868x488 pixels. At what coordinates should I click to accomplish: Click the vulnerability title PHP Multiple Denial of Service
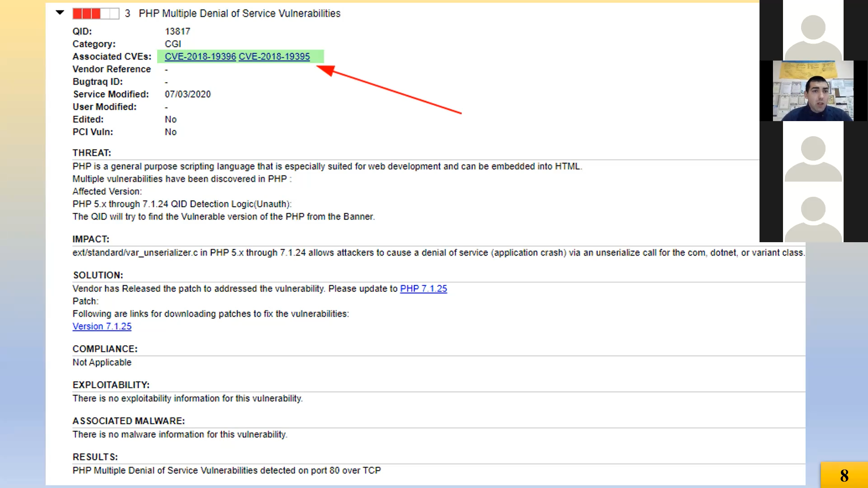click(239, 14)
